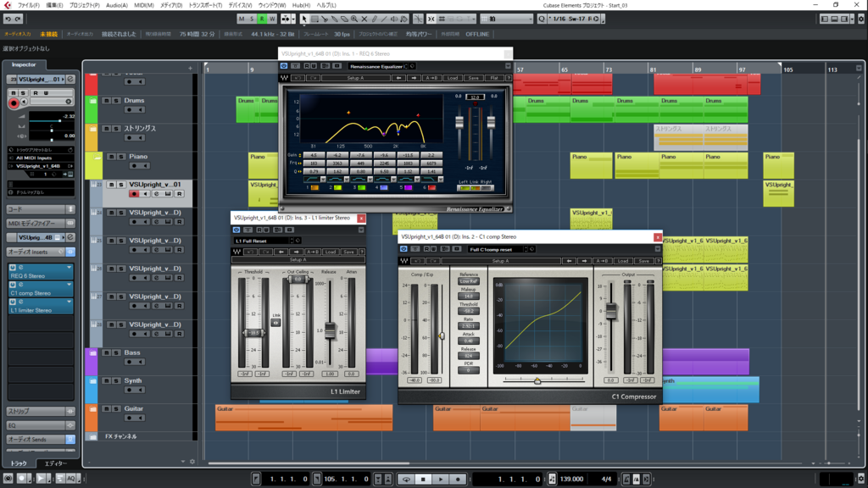The height and width of the screenshot is (488, 868).
Task: Select the Line tool
Action: click(x=384, y=19)
